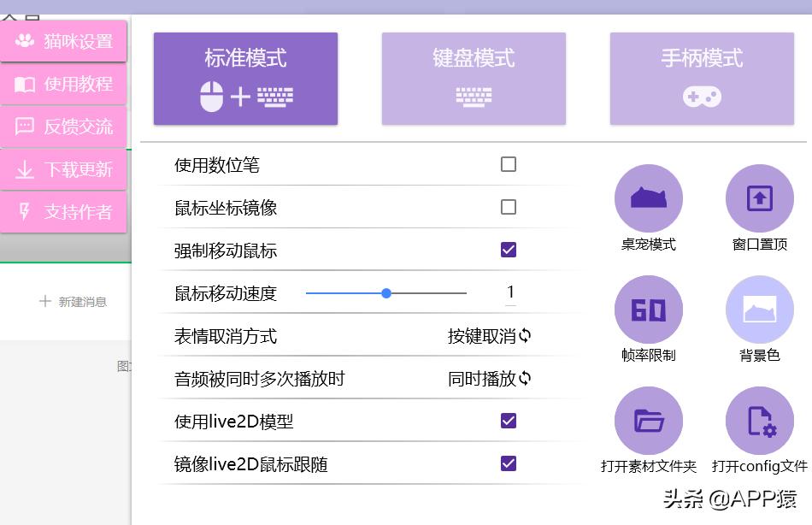The height and width of the screenshot is (525, 812).
Task: Enable 桌宠模式 (desktop pet mode)
Action: [x=649, y=198]
